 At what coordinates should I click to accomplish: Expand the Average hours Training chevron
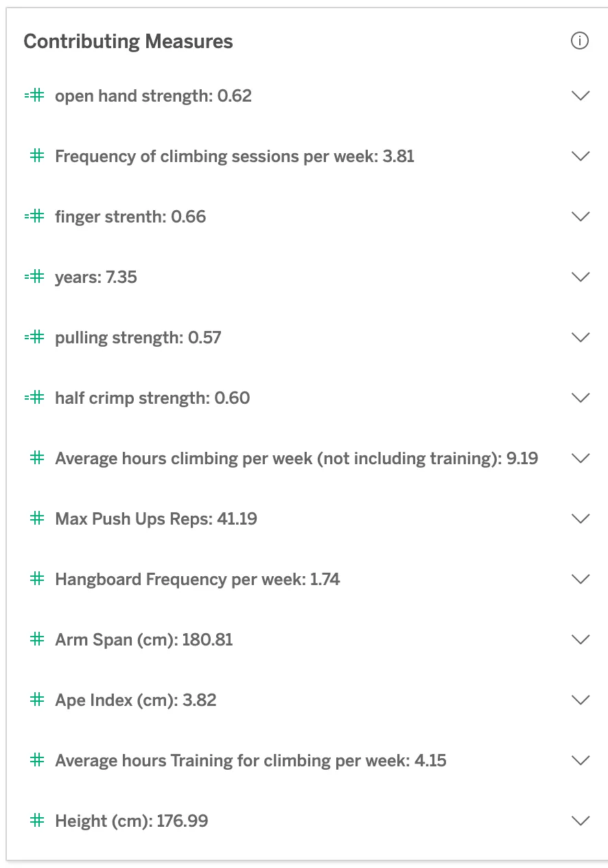click(x=581, y=760)
